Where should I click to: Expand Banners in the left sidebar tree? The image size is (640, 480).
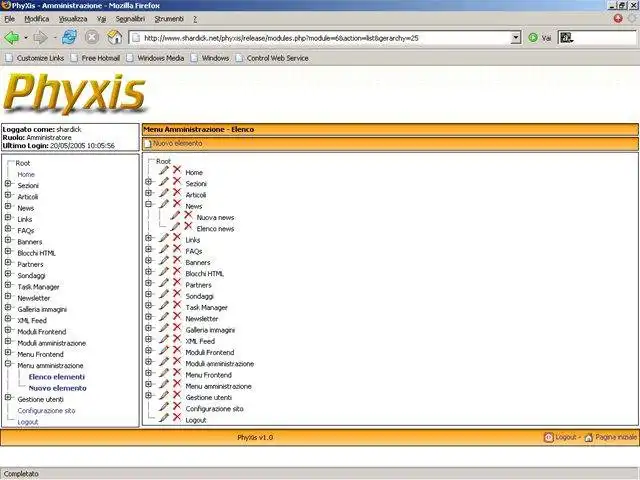click(x=8, y=240)
